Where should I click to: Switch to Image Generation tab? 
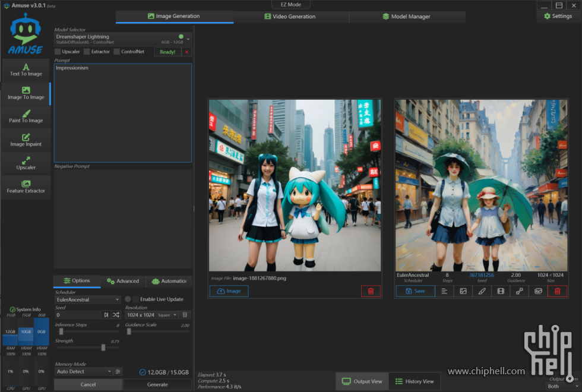[175, 17]
